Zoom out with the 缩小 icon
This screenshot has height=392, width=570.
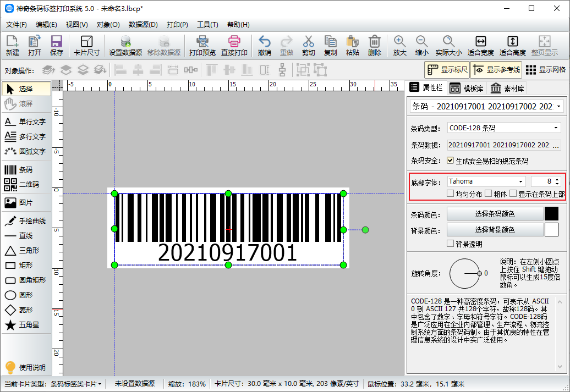[421, 46]
